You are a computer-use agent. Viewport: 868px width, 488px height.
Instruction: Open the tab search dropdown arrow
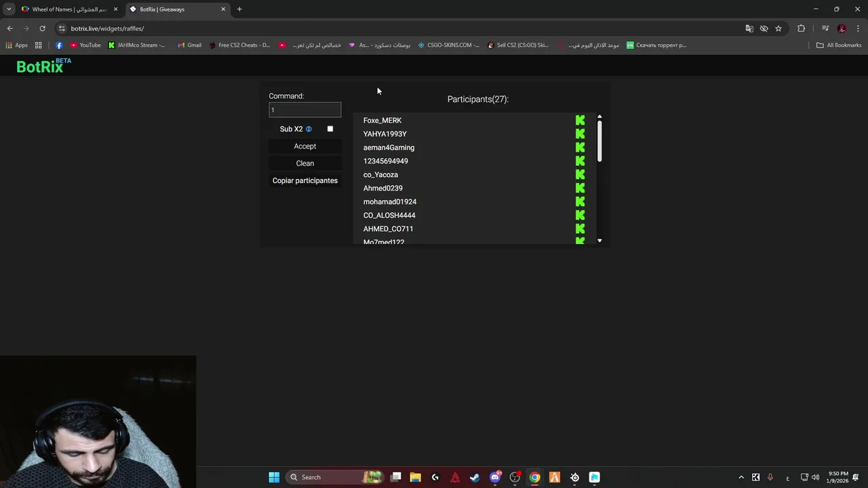(9, 9)
